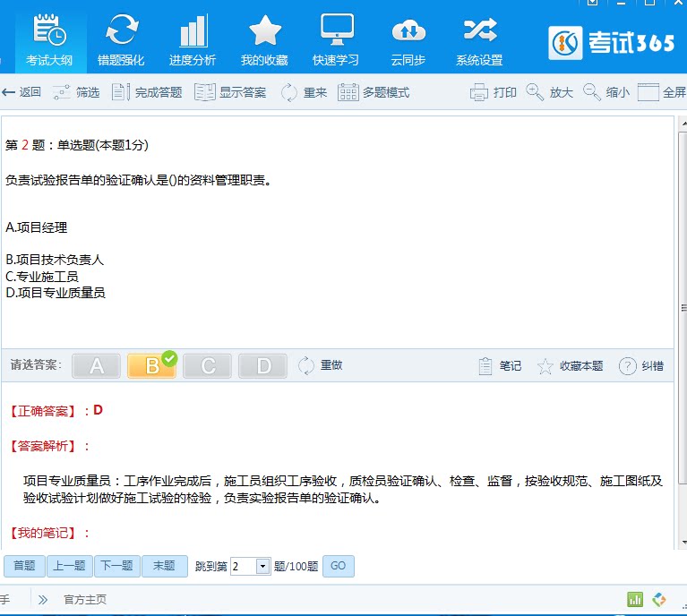This screenshot has height=616, width=687.
Task: Click 完成答题 to finish answering
Action: [x=147, y=92]
